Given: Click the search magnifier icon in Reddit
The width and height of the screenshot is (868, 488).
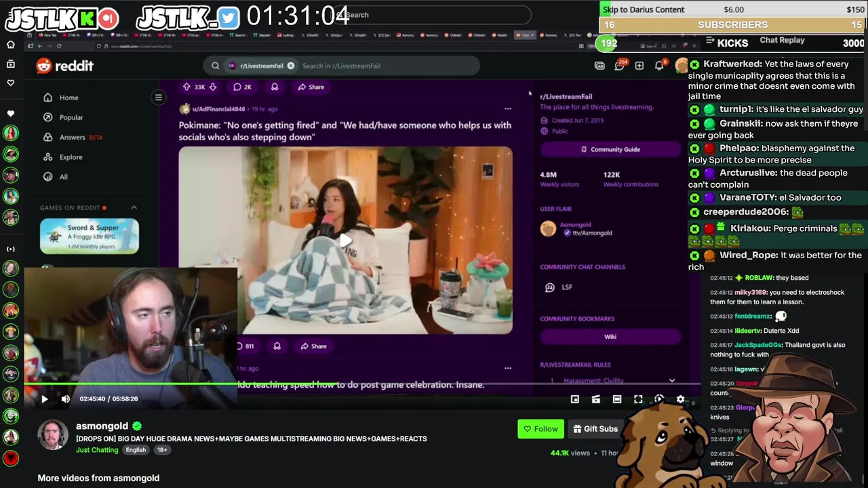Looking at the screenshot, I should pyautogui.click(x=216, y=66).
